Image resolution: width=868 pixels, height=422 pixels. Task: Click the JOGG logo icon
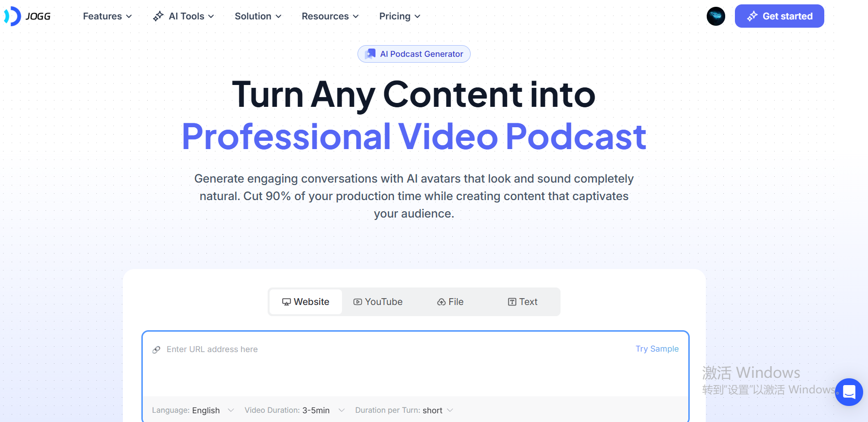pyautogui.click(x=13, y=16)
